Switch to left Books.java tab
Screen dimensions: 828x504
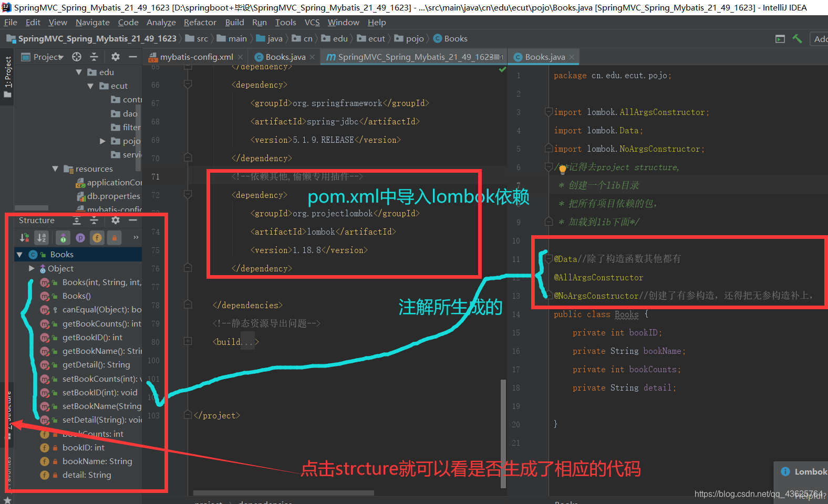point(285,57)
